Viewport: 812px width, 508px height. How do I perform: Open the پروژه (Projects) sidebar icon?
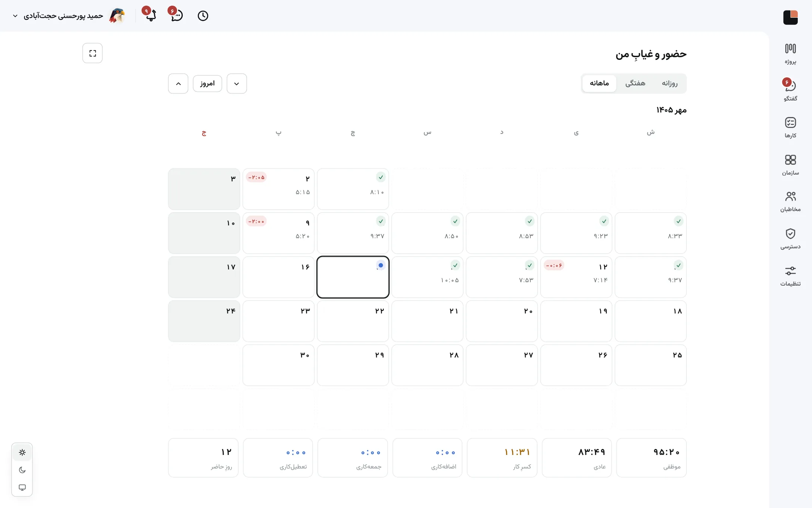pos(790,54)
